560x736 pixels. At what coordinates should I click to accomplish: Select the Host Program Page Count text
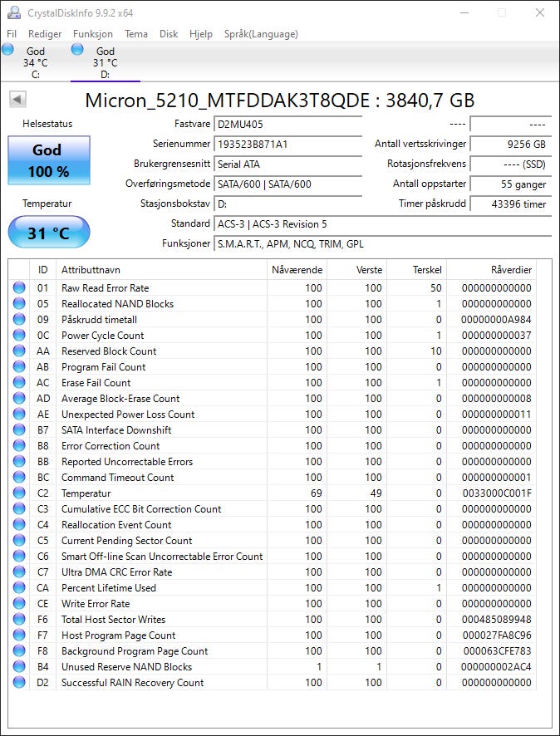pyautogui.click(x=118, y=635)
